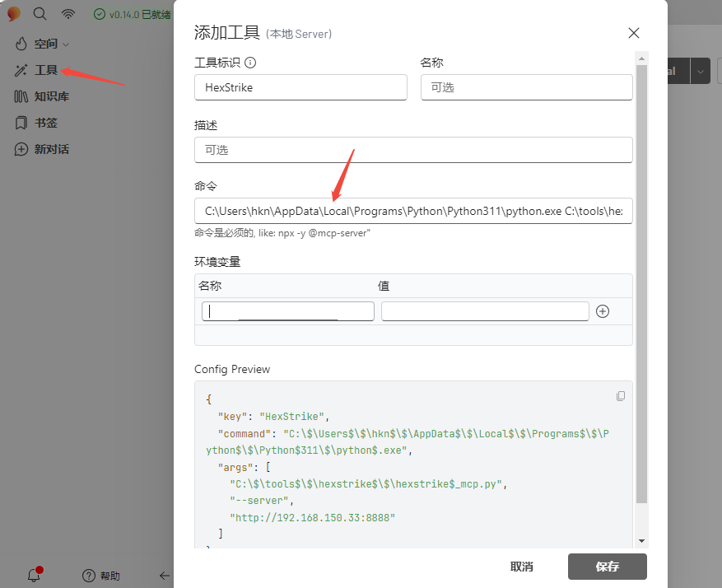Save the HexStrike tool with 保存 button
The height and width of the screenshot is (588, 722).
tap(607, 567)
